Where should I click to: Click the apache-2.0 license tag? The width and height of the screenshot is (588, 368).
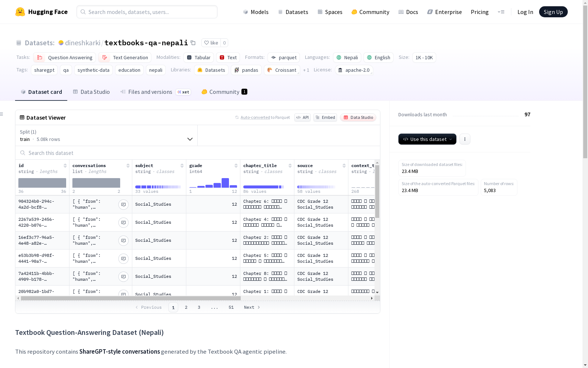(x=354, y=70)
